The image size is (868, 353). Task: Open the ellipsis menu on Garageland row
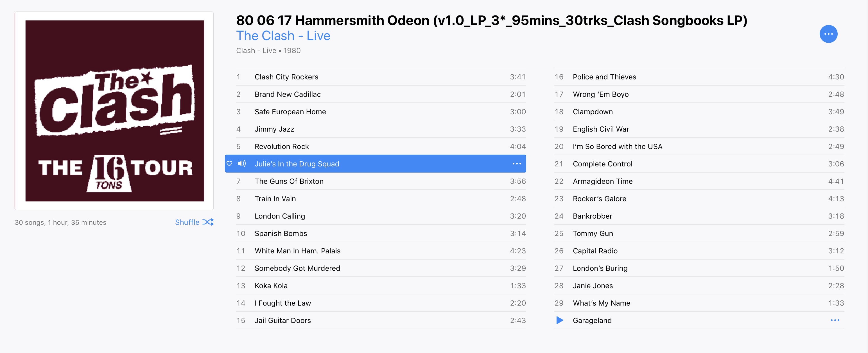point(835,320)
